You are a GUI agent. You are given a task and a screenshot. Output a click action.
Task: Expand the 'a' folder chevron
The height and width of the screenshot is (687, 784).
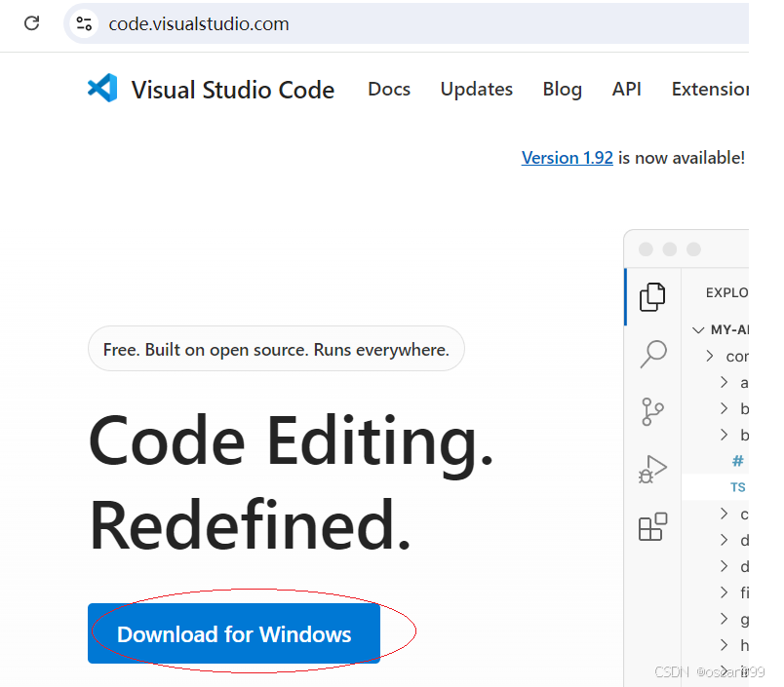click(724, 382)
